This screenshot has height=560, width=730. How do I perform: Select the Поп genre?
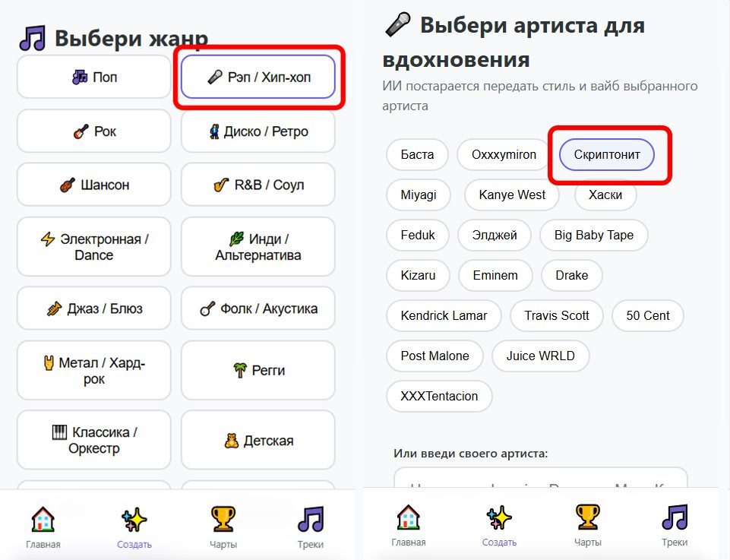tap(94, 77)
